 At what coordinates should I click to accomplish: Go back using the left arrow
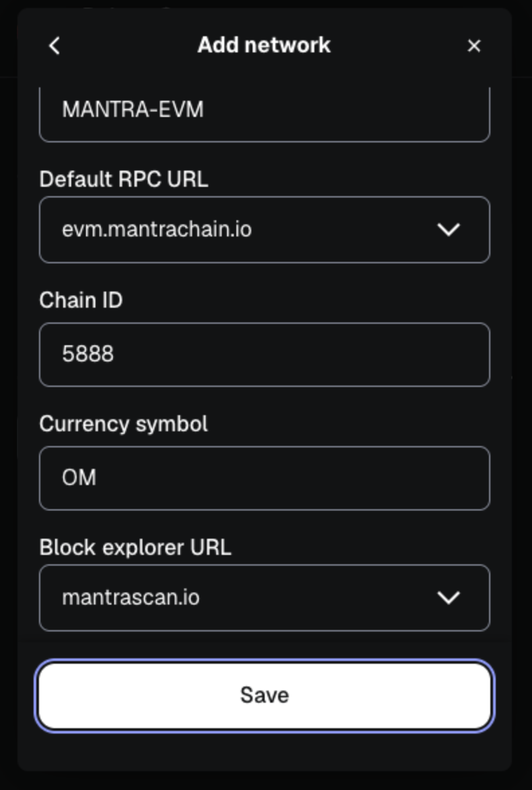55,46
